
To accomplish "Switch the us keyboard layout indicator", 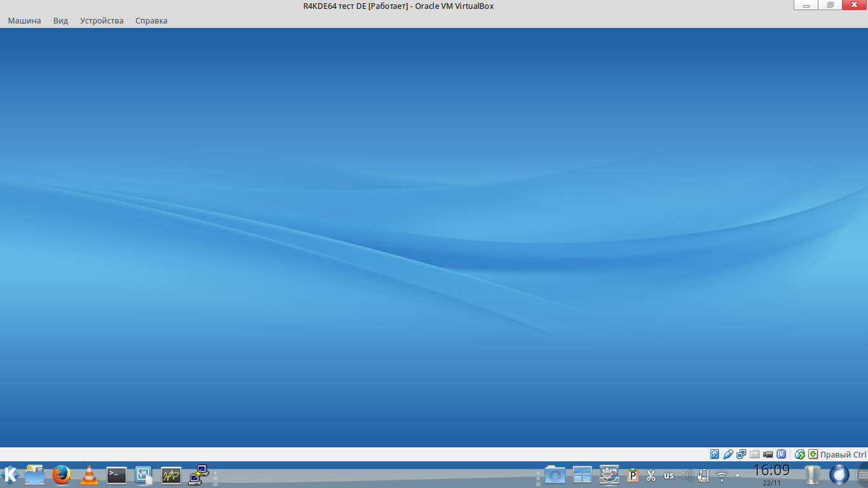I will click(x=668, y=475).
